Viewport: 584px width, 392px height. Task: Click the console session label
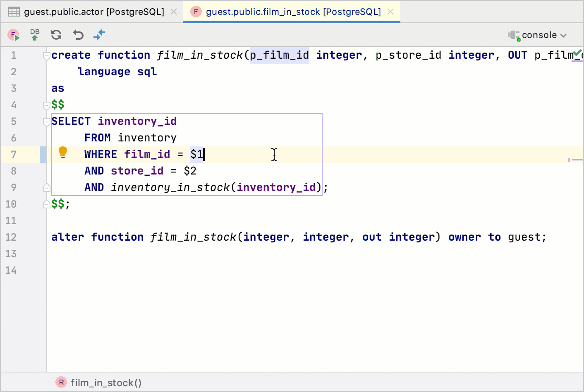point(539,35)
